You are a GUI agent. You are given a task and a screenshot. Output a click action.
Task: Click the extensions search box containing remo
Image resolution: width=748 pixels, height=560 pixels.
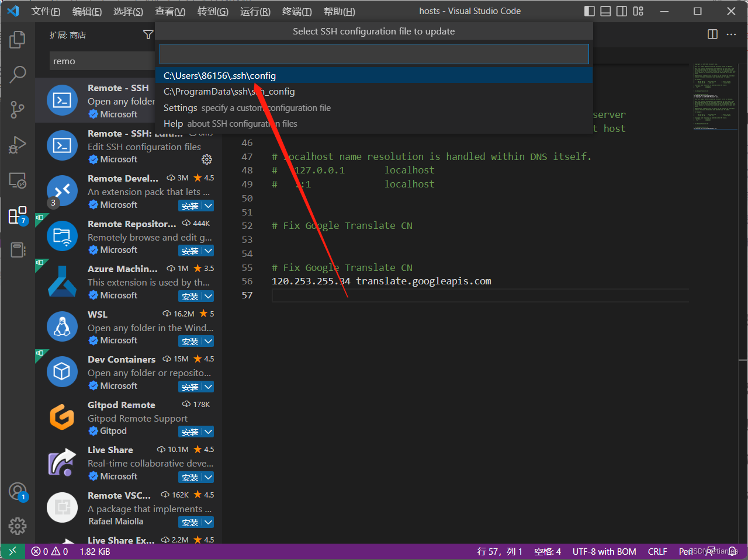coord(102,61)
